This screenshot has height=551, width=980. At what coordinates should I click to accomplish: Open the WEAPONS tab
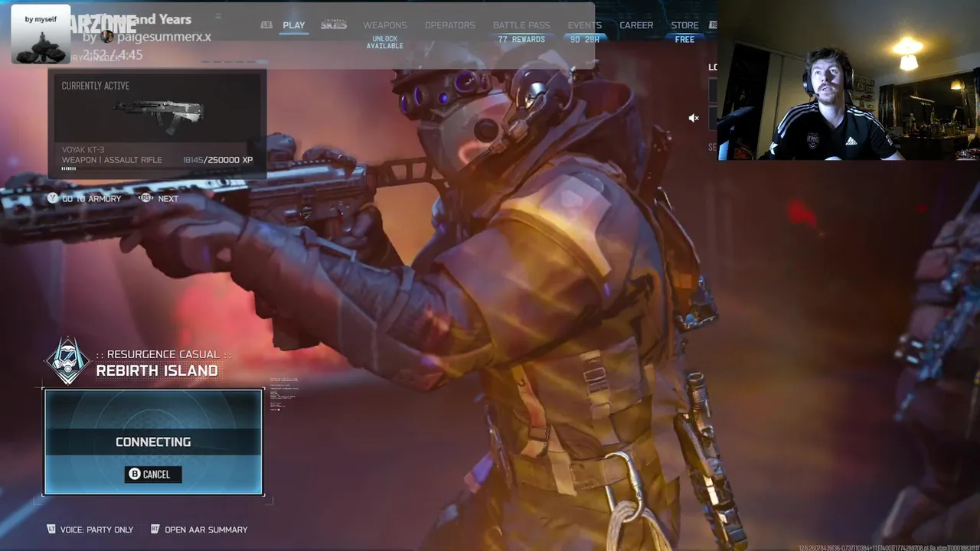click(x=384, y=25)
